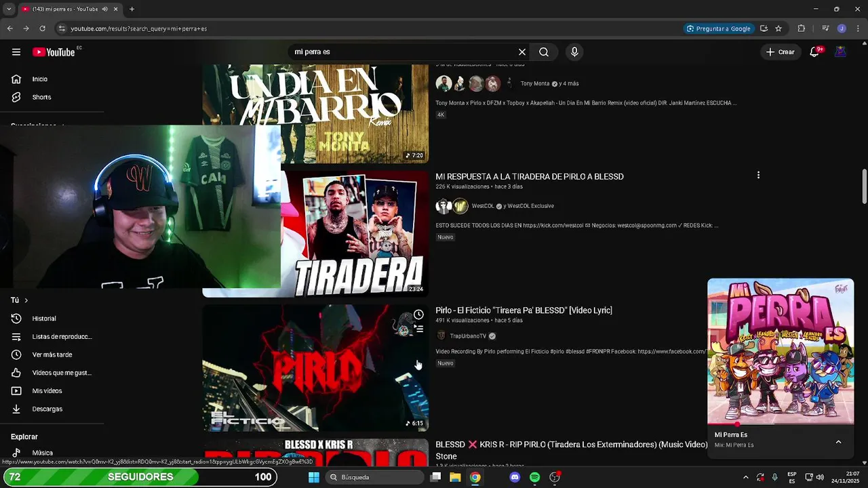Open the YouTube account avatar menu
Screen dimensions: 868x488
(x=840, y=52)
